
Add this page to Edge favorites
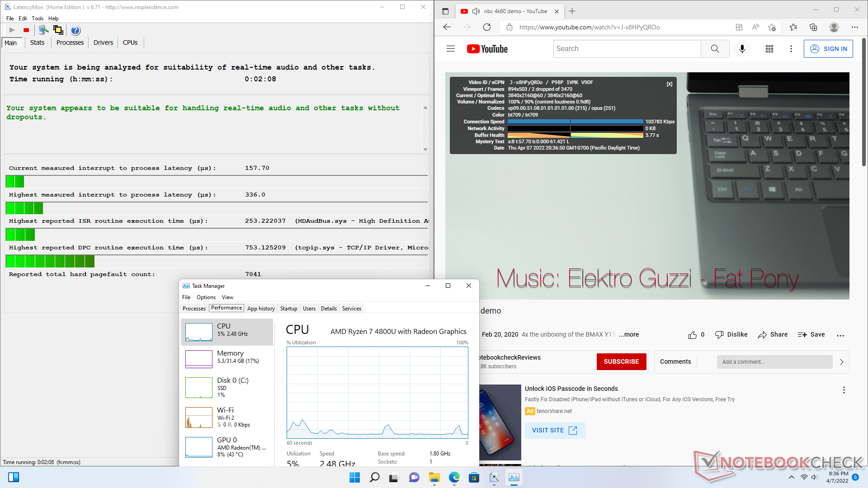tap(772, 27)
